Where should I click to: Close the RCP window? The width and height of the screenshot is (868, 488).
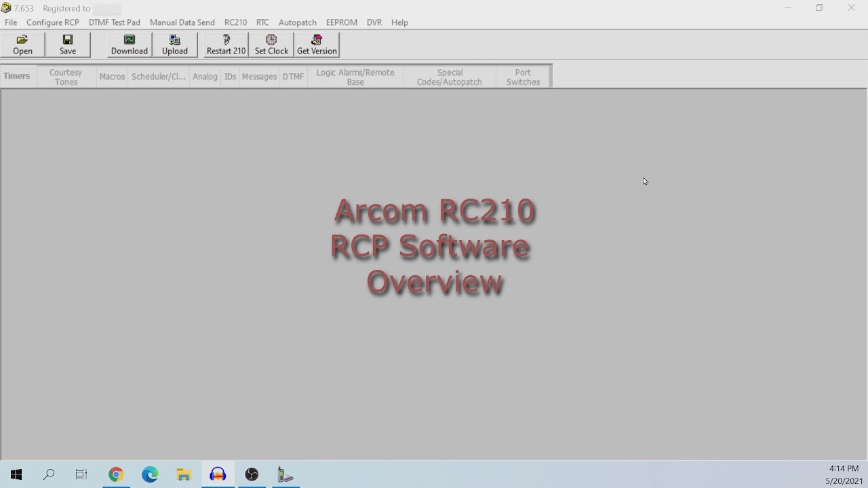point(851,8)
